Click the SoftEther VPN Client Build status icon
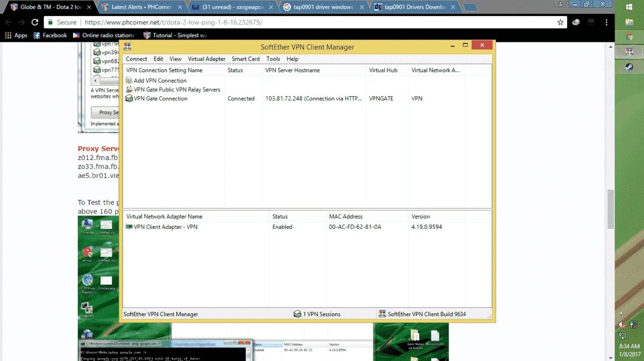The width and height of the screenshot is (644, 361). (x=382, y=314)
